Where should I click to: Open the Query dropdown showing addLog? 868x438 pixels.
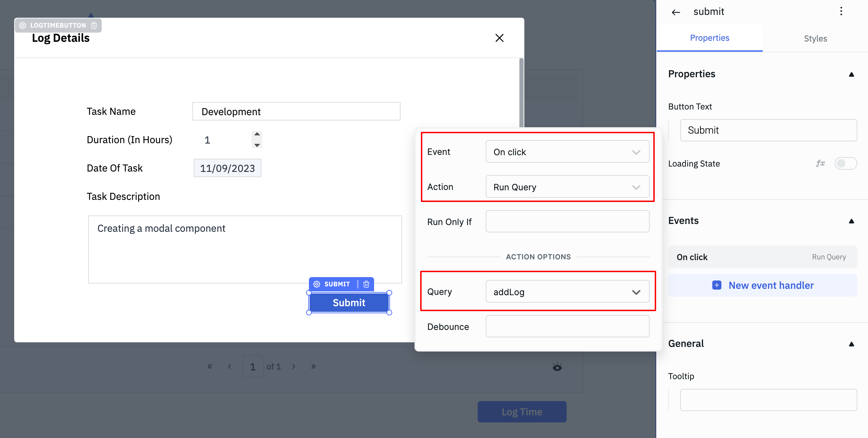click(x=567, y=292)
